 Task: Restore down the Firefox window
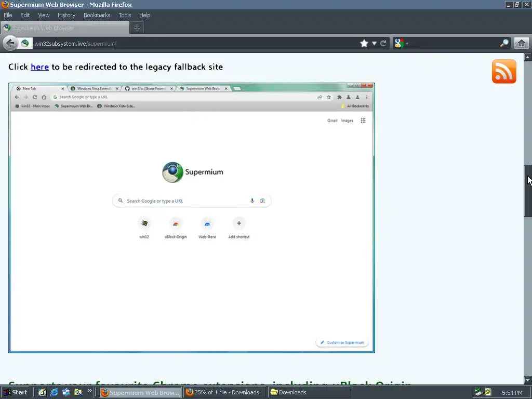[x=517, y=5]
